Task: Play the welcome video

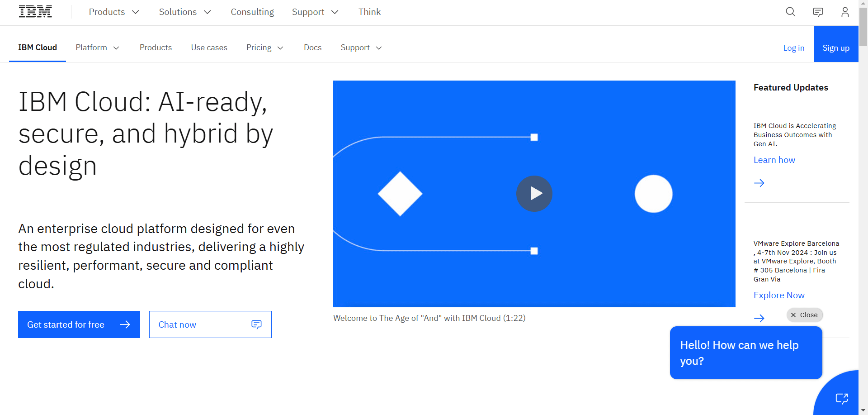Action: (534, 194)
